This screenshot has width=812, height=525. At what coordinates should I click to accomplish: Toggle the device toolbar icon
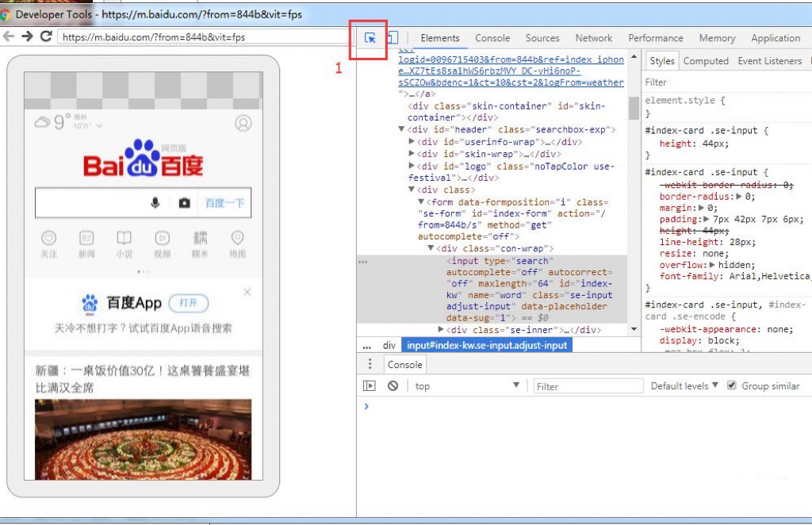coord(392,38)
